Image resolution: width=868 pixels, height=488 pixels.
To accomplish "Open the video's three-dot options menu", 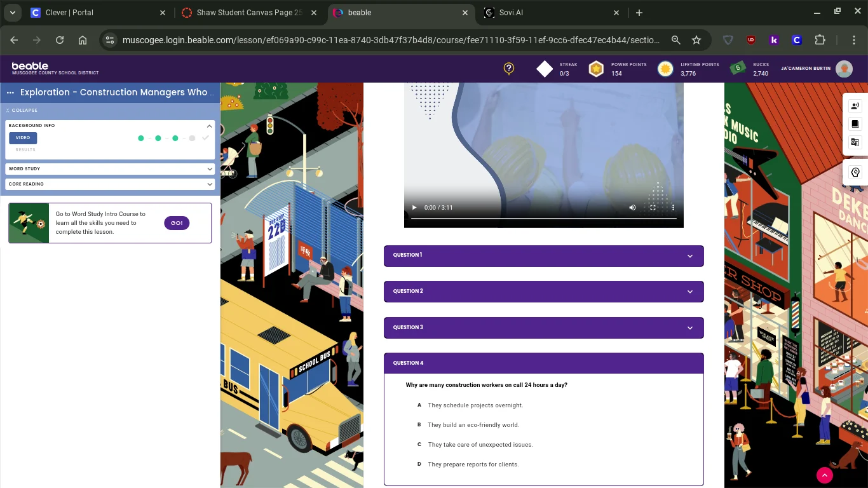I will point(673,208).
